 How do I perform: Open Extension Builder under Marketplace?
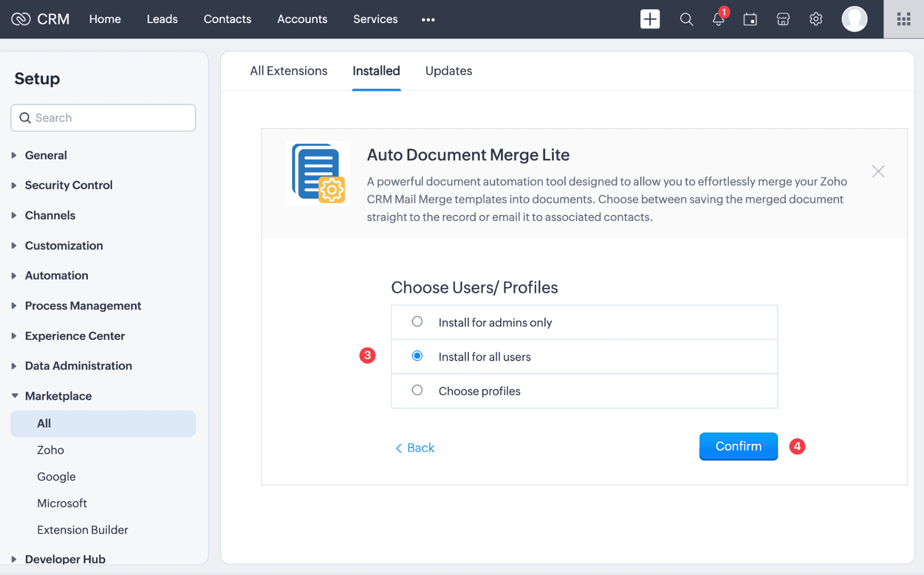[x=83, y=530]
